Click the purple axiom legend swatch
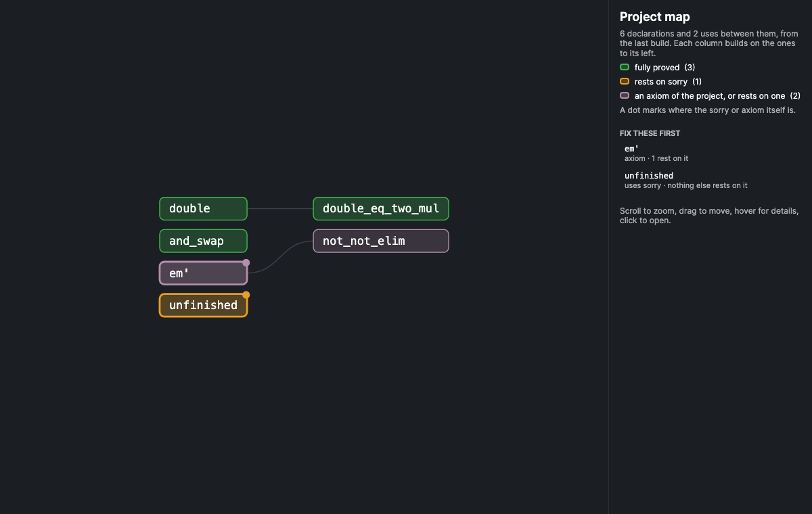Viewport: 812px width, 514px height. pos(625,95)
